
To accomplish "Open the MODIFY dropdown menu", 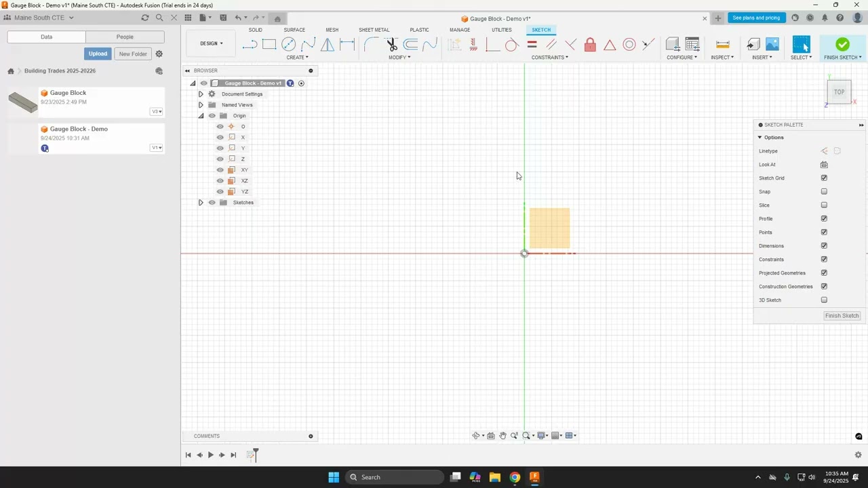I will click(x=399, y=58).
